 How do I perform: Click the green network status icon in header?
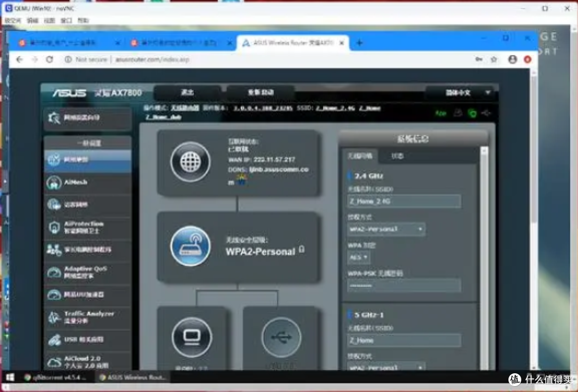[x=472, y=113]
